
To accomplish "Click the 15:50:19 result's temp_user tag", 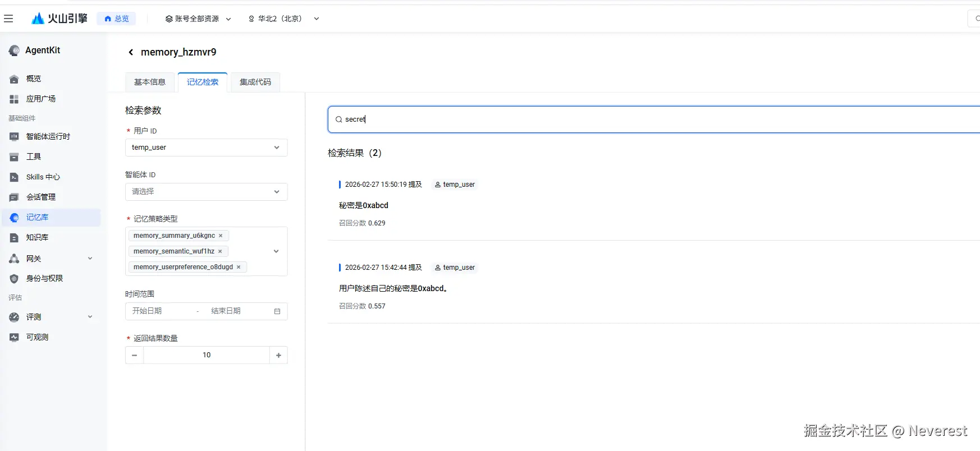I will point(455,185).
